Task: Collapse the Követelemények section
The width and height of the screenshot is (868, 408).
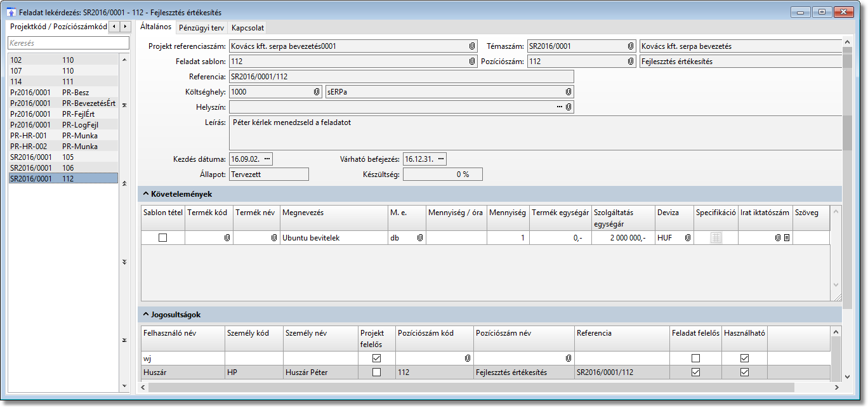Action: tap(145, 194)
